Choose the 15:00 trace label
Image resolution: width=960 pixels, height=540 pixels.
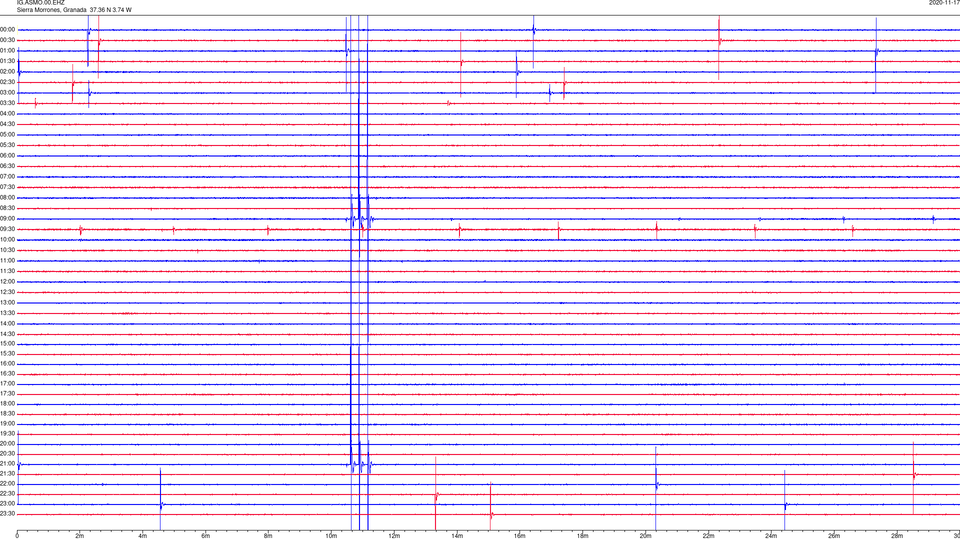[8, 344]
